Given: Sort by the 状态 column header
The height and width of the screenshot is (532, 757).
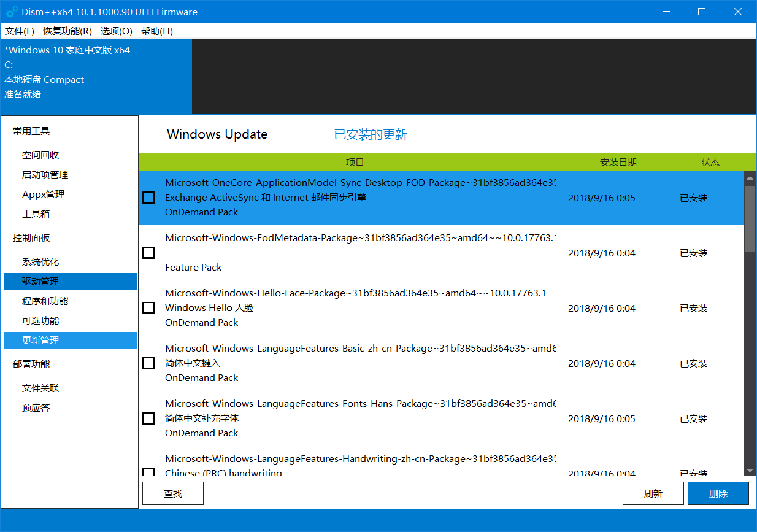Looking at the screenshot, I should point(710,163).
